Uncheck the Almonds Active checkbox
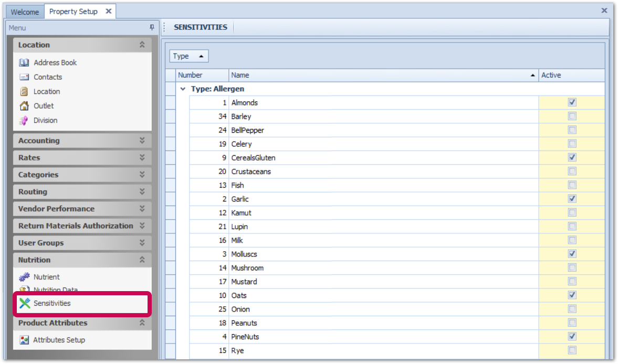Image resolution: width=618 pixels, height=364 pixels. [572, 102]
